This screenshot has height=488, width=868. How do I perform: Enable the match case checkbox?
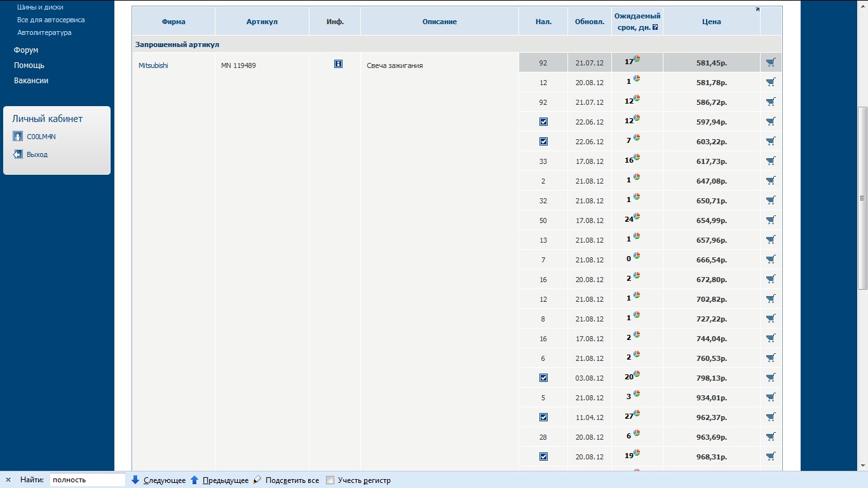click(x=330, y=480)
